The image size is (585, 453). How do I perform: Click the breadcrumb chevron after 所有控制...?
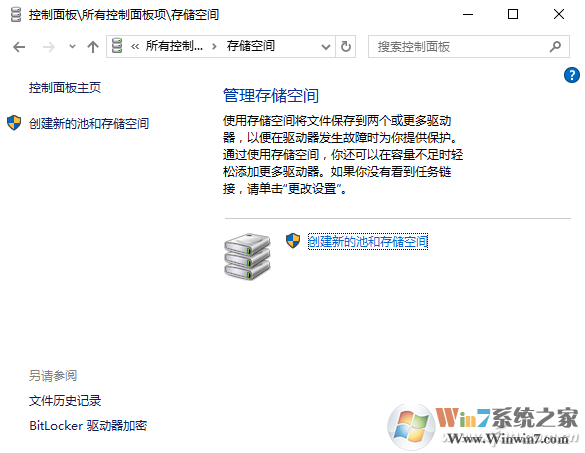(214, 47)
